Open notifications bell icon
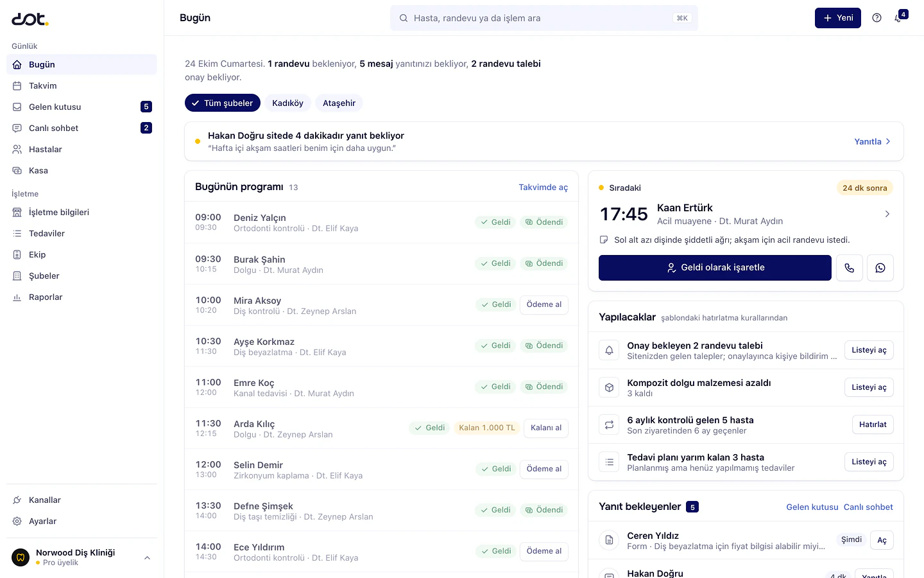Screen dimensions: 924x578 898,18
